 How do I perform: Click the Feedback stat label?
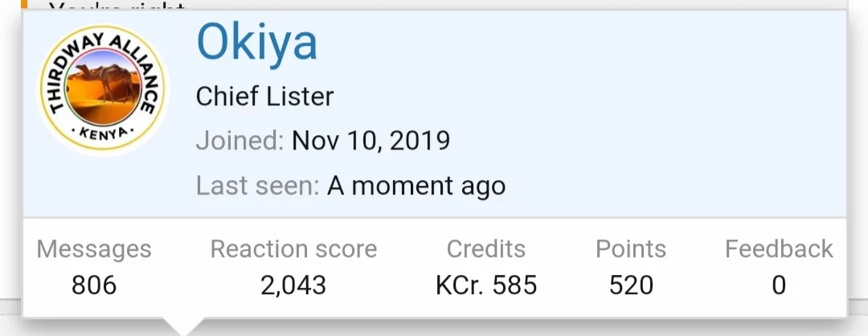pyautogui.click(x=779, y=249)
